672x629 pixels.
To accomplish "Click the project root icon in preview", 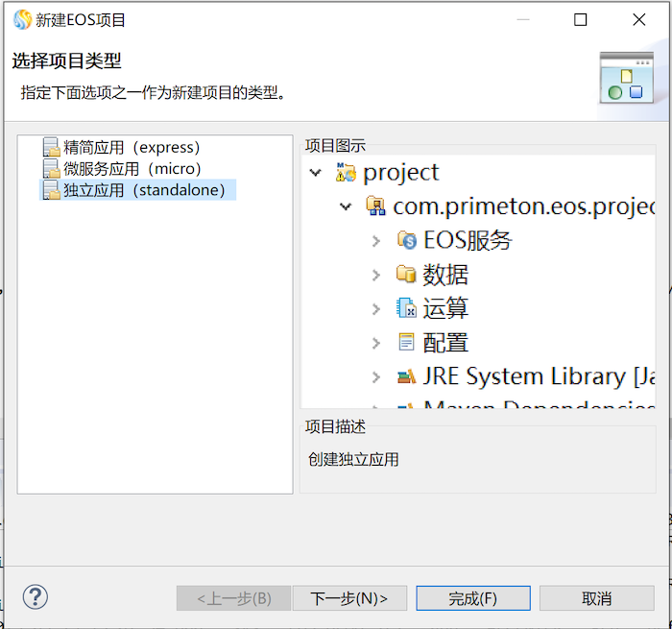I will point(346,173).
